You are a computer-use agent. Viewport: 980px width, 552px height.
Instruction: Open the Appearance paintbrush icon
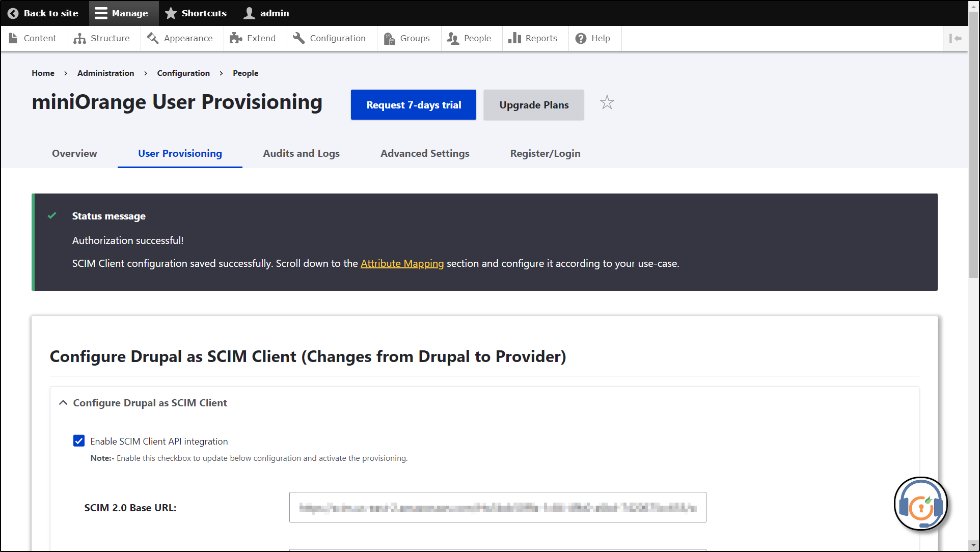click(152, 38)
